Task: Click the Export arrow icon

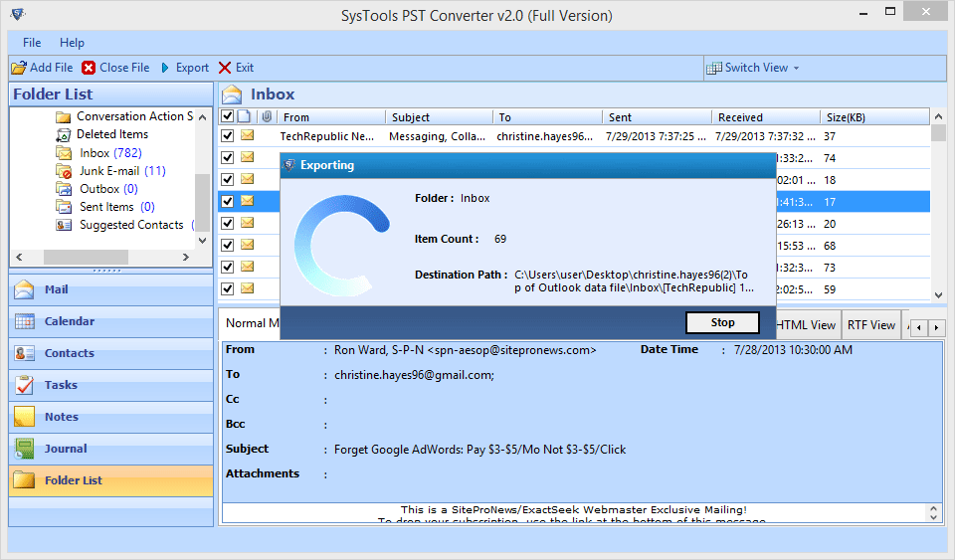Action: 165,68
